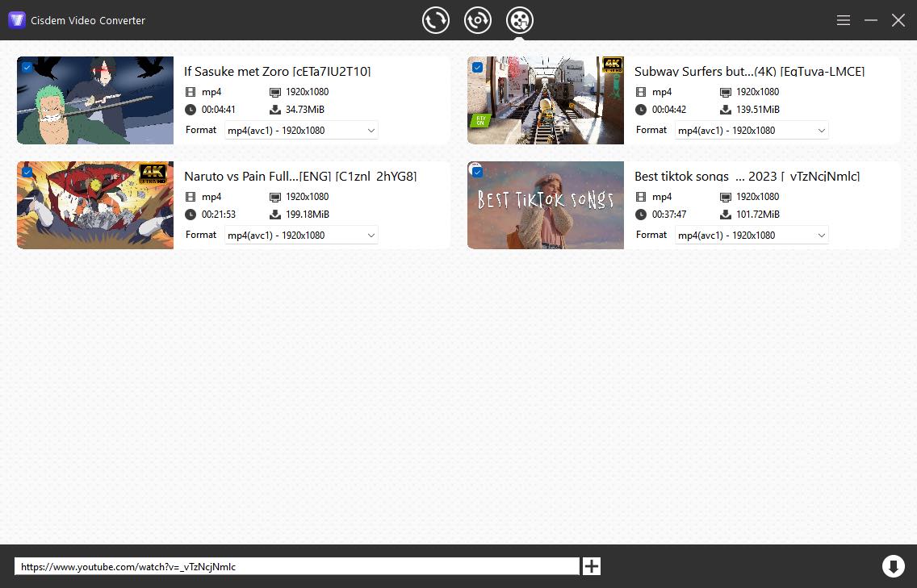The image size is (917, 588).
Task: Click the Cisdem Video Converter logo
Action: coord(16,19)
